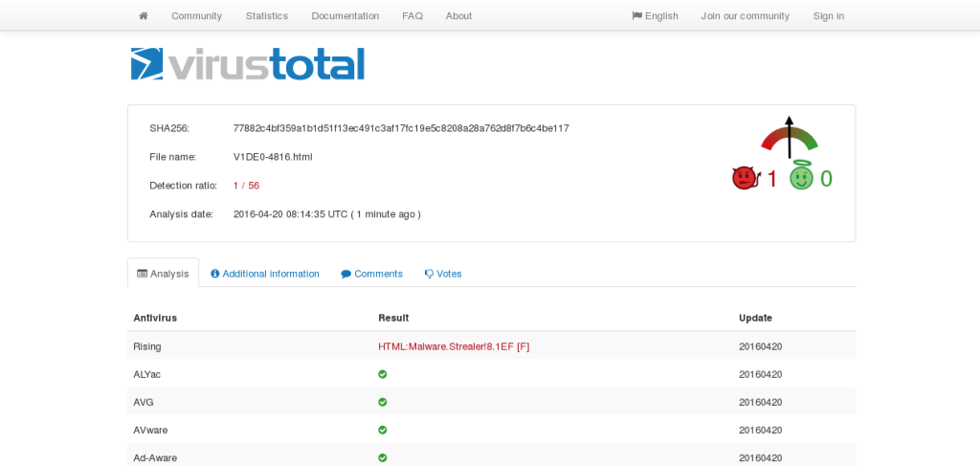Click file name V1DE0-4816.html
The width and height of the screenshot is (980, 466).
(x=273, y=157)
